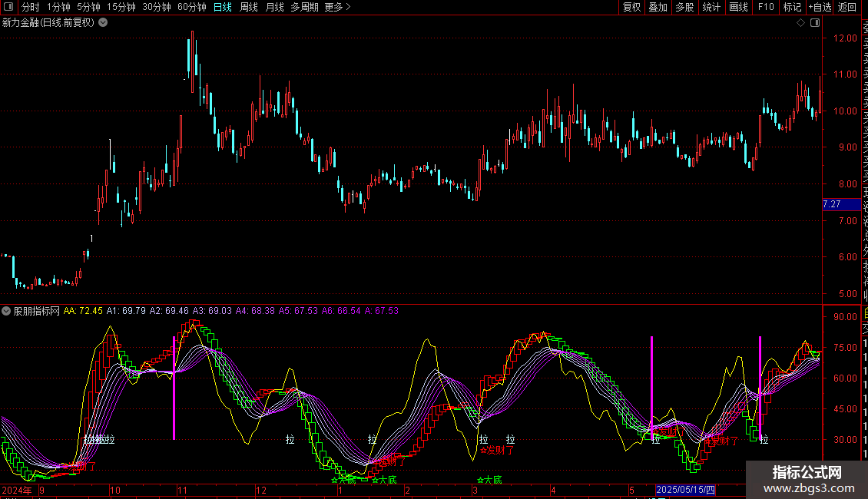868x499 pixels.
Task: Open F10 company info
Action: [766, 8]
